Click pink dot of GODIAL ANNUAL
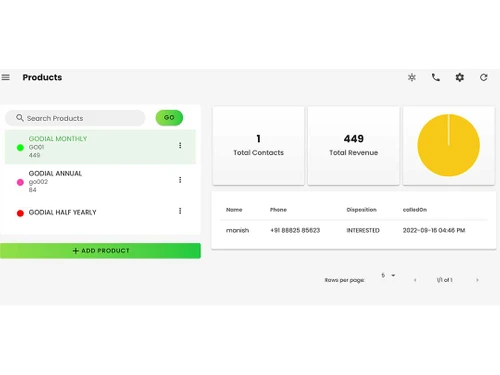Viewport: 500px width, 375px height. pos(20,182)
